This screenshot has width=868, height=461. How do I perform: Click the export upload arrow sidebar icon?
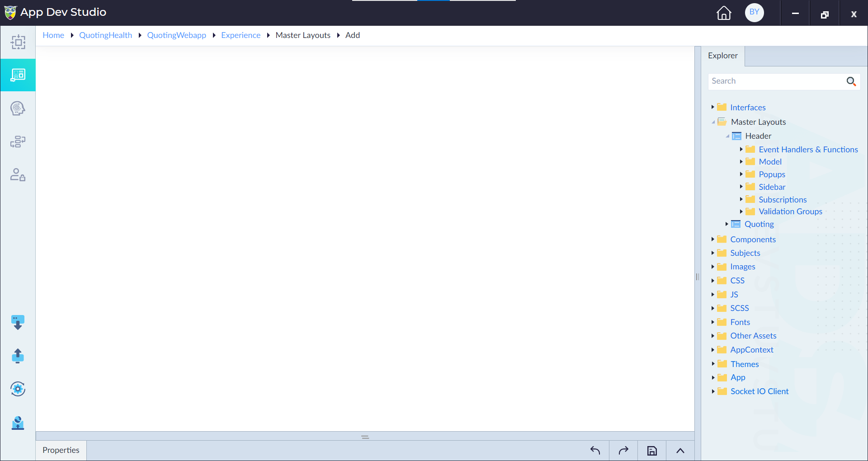pyautogui.click(x=18, y=356)
